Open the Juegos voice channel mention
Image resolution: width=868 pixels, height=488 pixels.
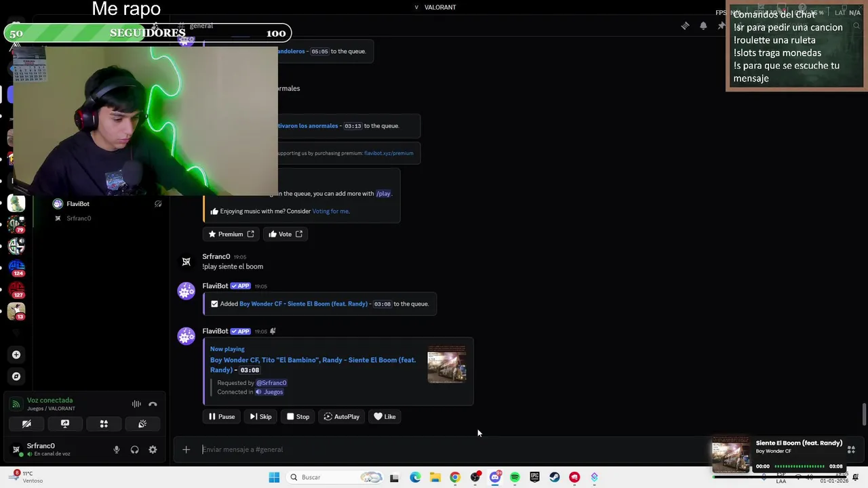[x=269, y=392]
